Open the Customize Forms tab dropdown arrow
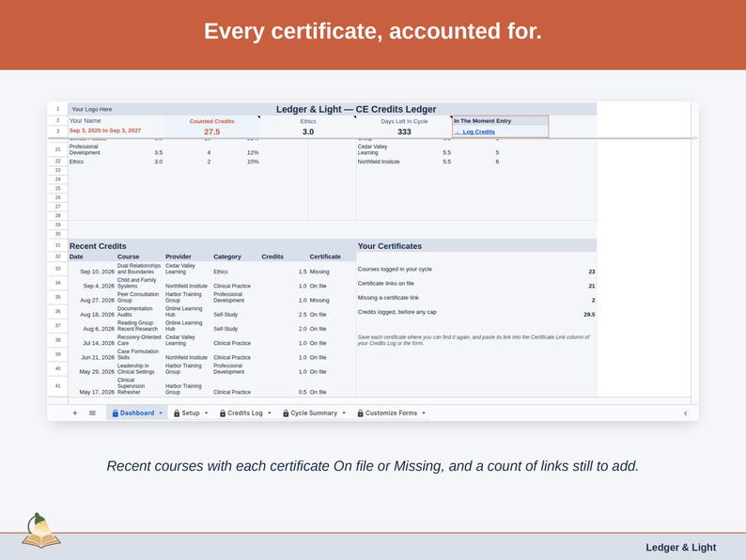Screen dimensions: 746x560 (x=424, y=413)
